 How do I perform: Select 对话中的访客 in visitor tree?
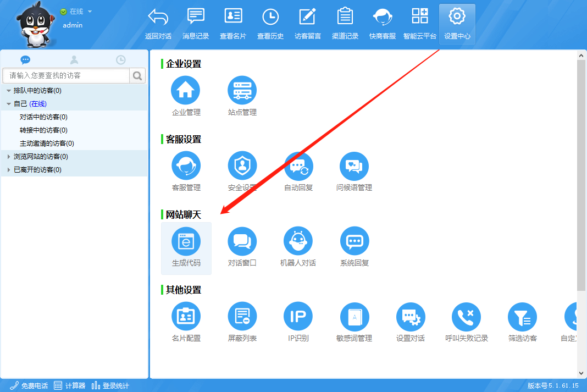43,117
